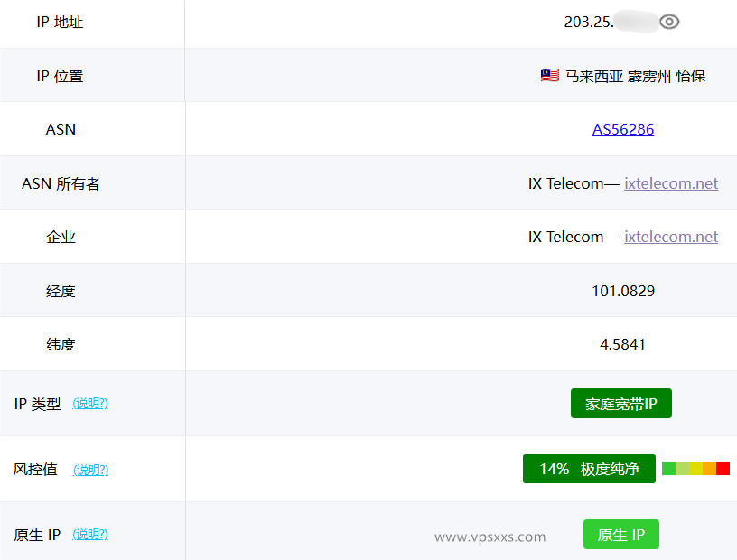Open the ixtelecom.net link in 企业 row

tap(671, 236)
